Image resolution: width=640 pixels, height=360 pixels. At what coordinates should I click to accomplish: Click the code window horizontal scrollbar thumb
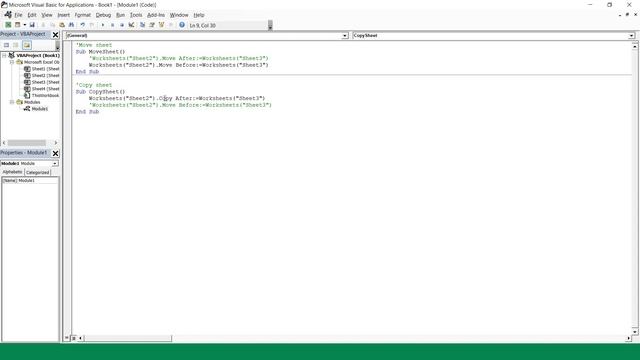tap(128, 338)
